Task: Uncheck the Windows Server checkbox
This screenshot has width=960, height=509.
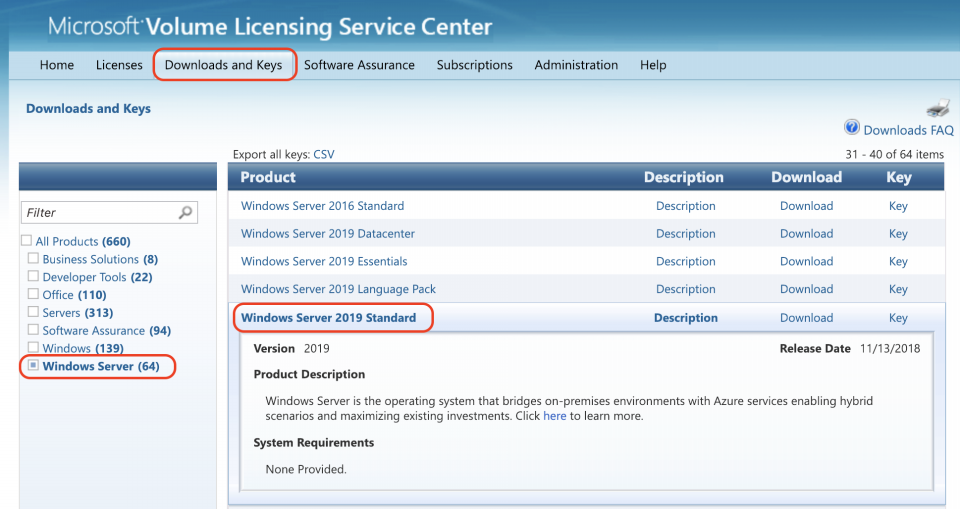Action: point(33,366)
